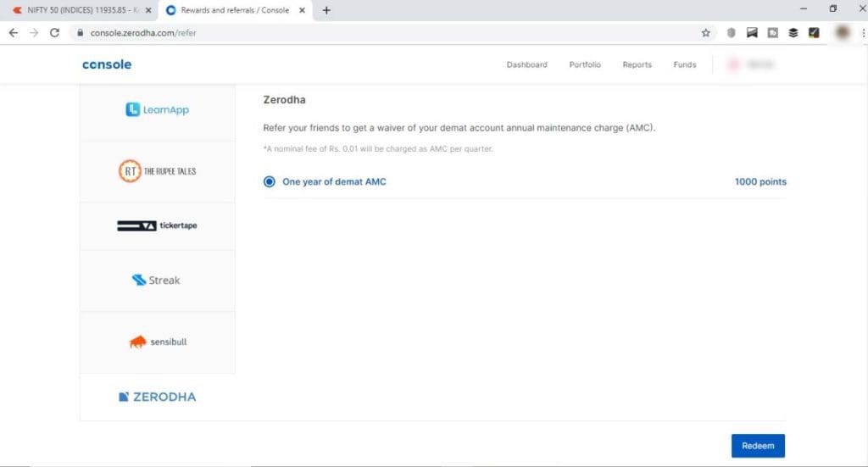View site security lock info
The image size is (868, 467).
coord(81,33)
